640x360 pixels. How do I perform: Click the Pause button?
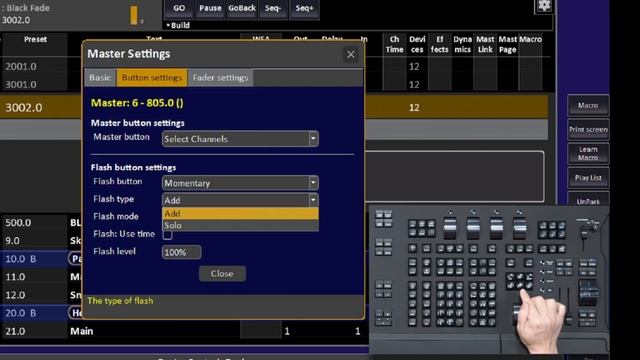point(210,9)
